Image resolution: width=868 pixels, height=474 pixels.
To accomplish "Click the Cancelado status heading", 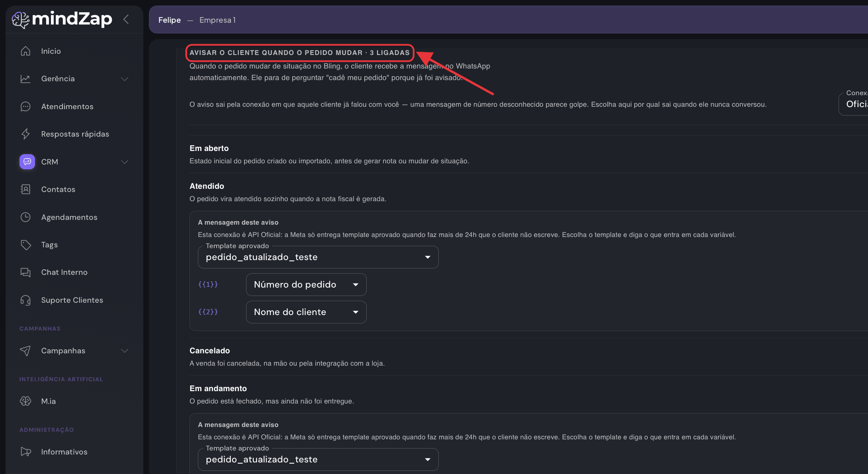I will pos(210,351).
